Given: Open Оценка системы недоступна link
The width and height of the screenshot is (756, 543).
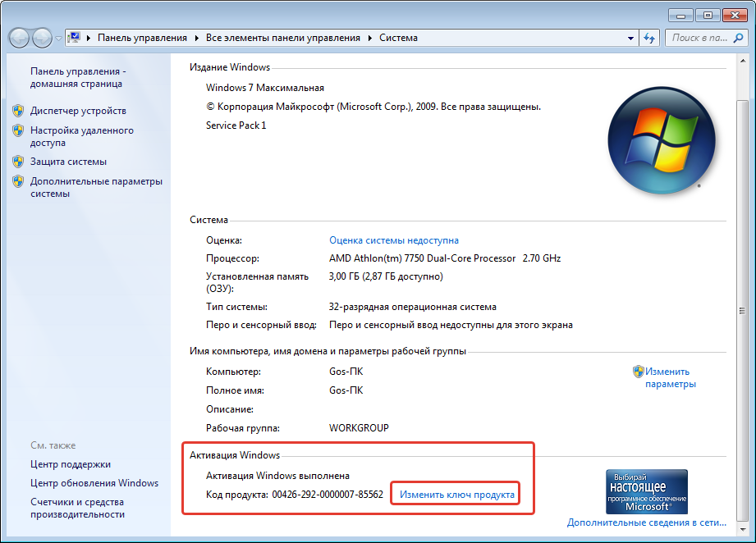Looking at the screenshot, I should pos(393,240).
